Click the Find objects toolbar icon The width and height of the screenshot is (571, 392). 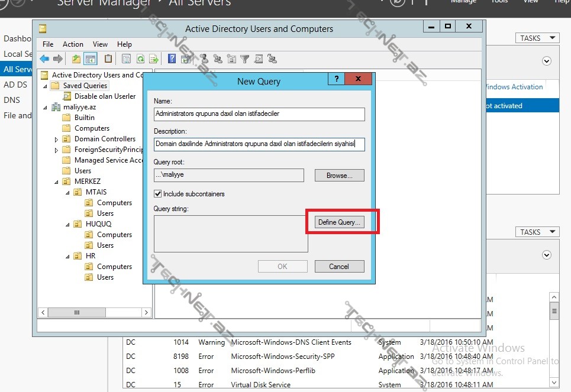click(x=257, y=59)
